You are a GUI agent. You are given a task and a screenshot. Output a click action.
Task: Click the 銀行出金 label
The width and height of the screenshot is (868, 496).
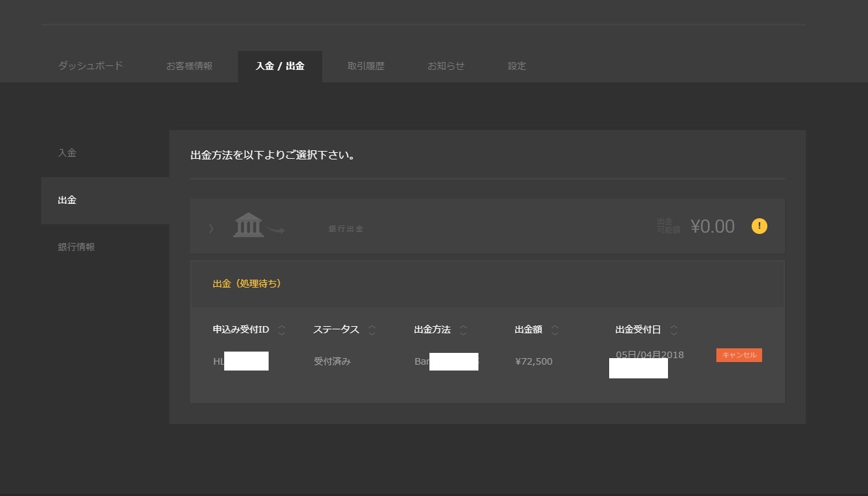(346, 229)
